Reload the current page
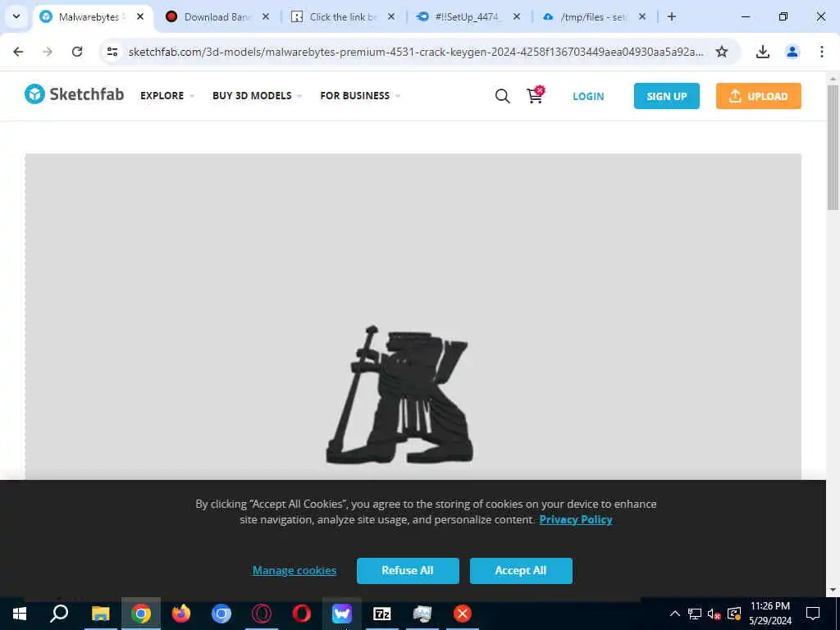This screenshot has height=630, width=840. coord(77,52)
